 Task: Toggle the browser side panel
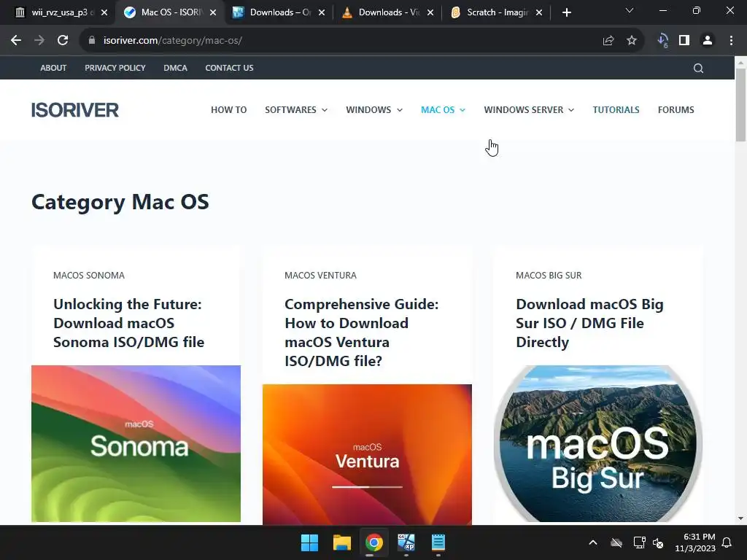pyautogui.click(x=684, y=41)
